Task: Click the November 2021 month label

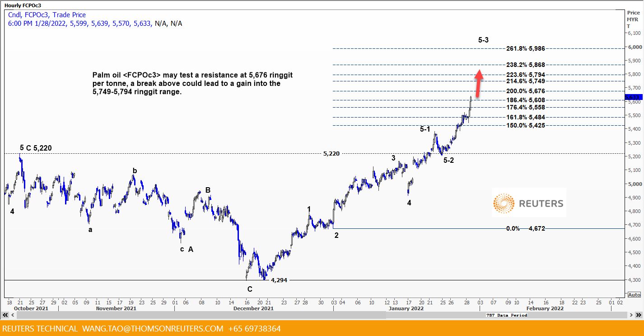Action: [x=117, y=308]
